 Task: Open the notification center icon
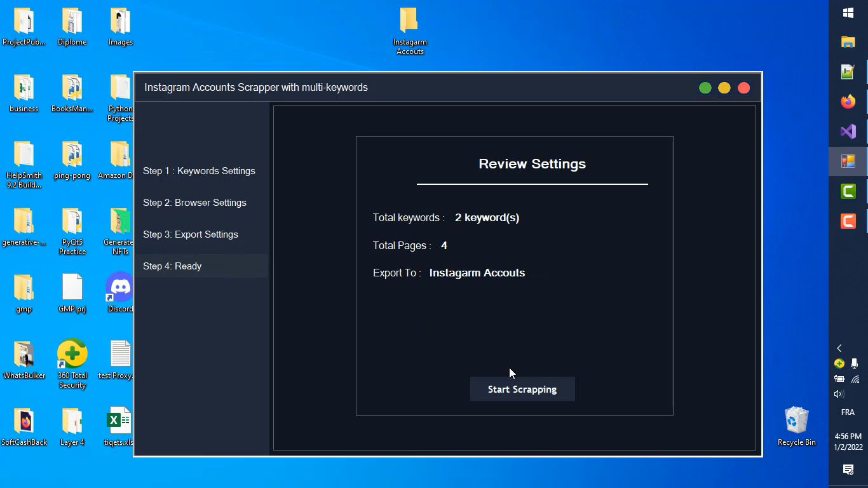[x=848, y=470]
